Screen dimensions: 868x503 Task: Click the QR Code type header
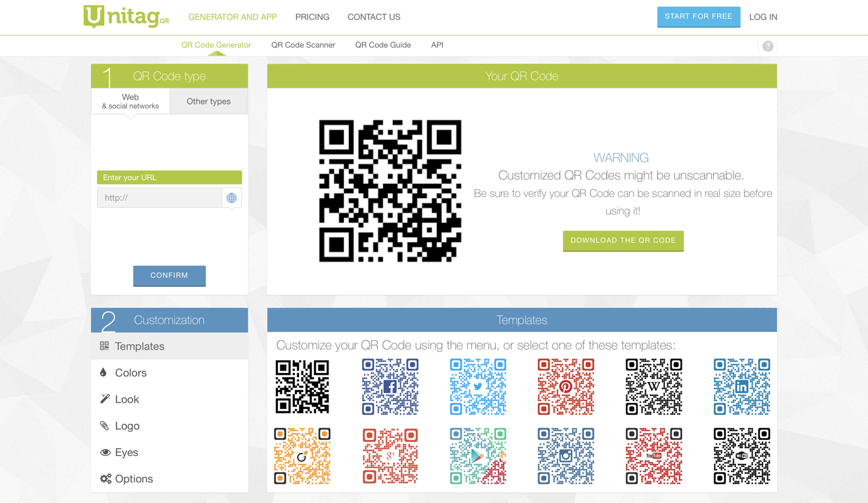click(x=169, y=76)
